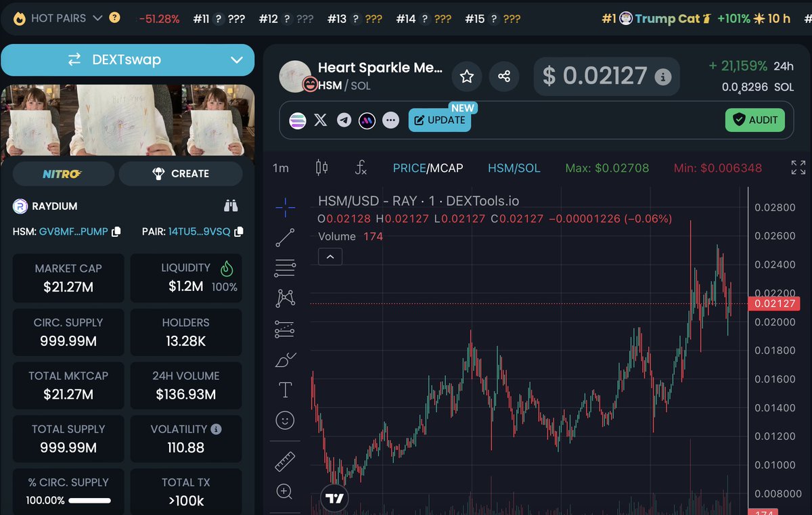
Task: Click the zoom in tool
Action: [x=285, y=491]
